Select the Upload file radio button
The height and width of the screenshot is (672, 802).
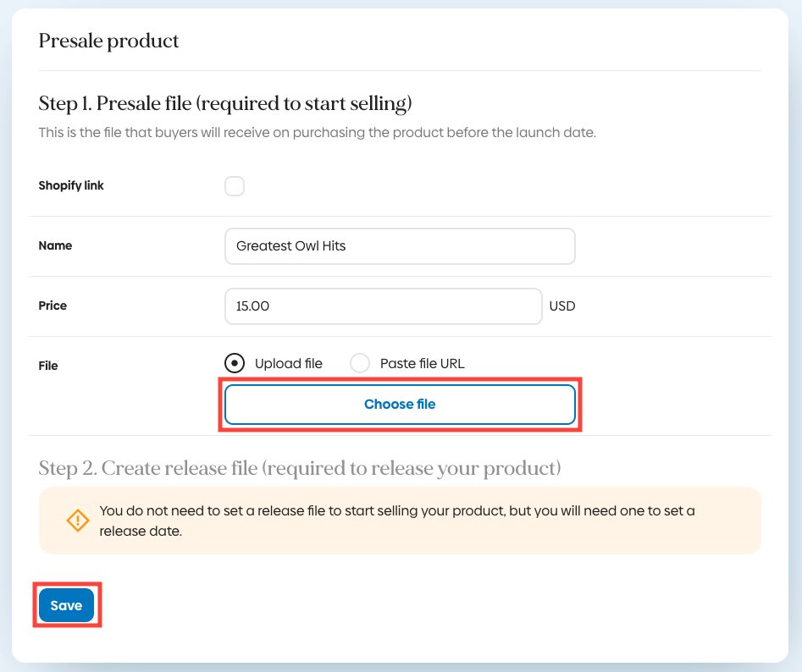pos(235,363)
